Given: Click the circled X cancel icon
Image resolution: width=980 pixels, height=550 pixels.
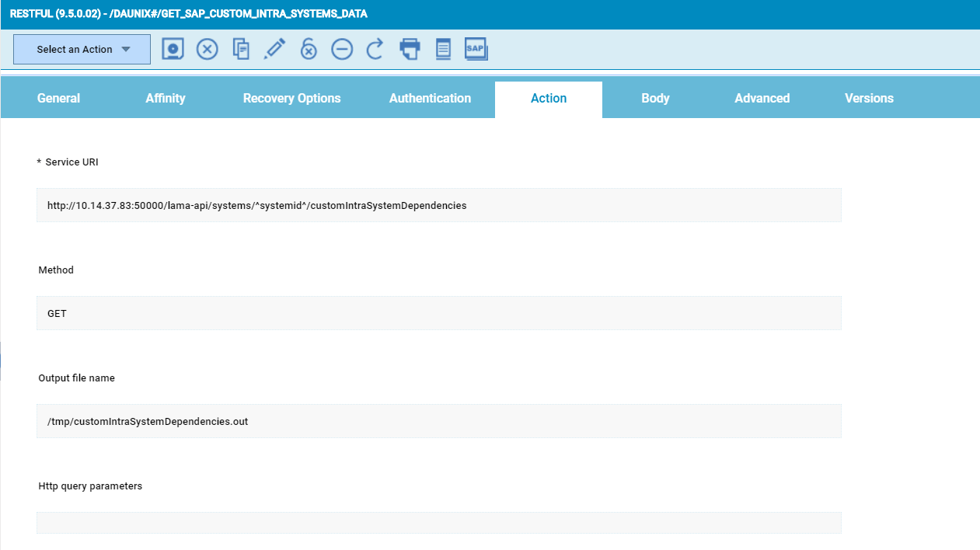Looking at the screenshot, I should pos(207,49).
